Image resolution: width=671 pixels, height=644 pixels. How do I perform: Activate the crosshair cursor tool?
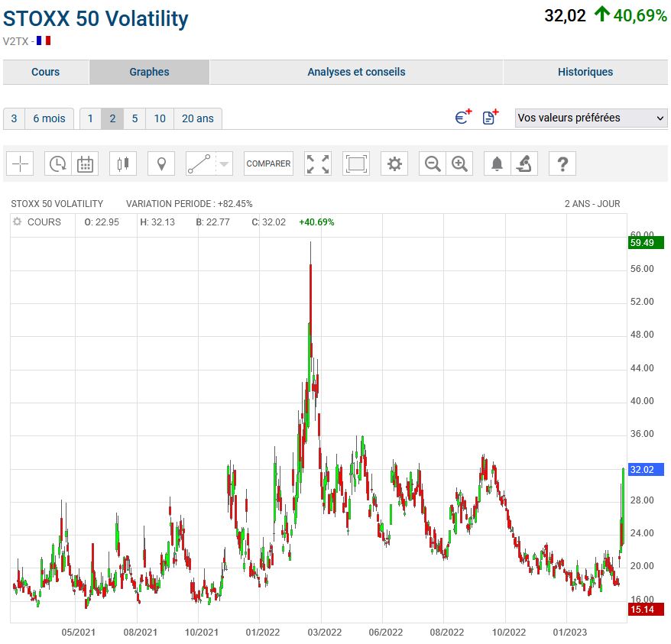tap(20, 163)
